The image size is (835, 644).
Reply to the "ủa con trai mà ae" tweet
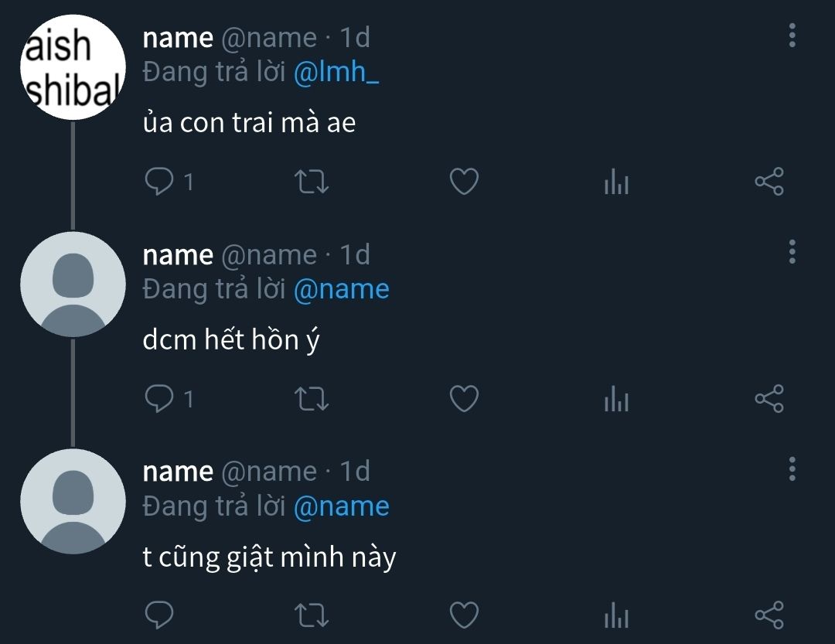(159, 182)
